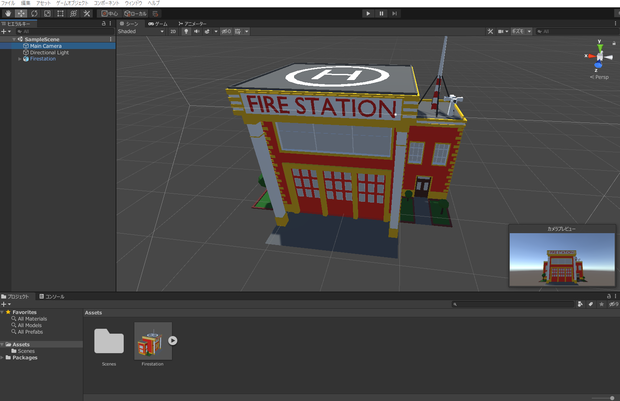Toggle scene lighting bulb icon
This screenshot has width=620, height=401.
(x=186, y=31)
